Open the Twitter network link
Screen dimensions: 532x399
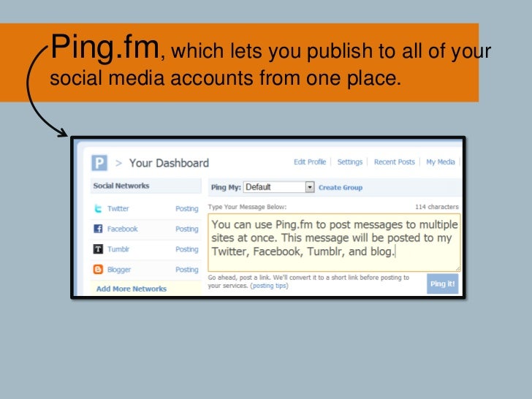[x=118, y=209]
